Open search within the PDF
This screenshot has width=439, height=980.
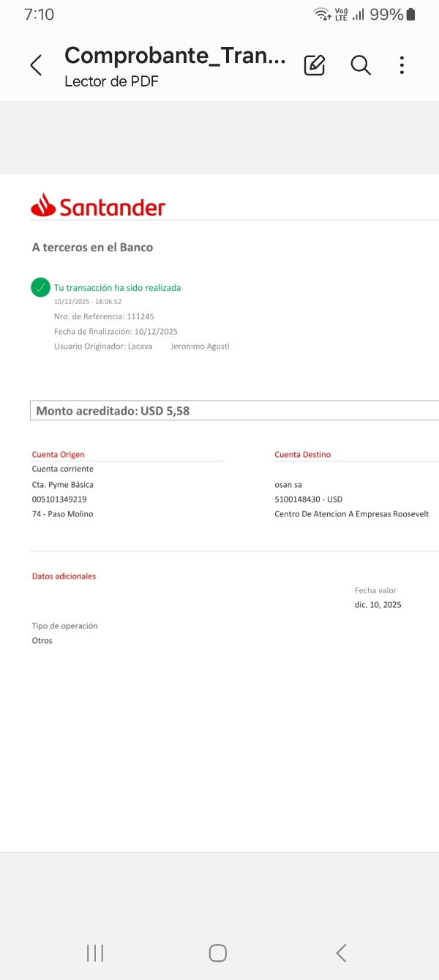tap(360, 65)
